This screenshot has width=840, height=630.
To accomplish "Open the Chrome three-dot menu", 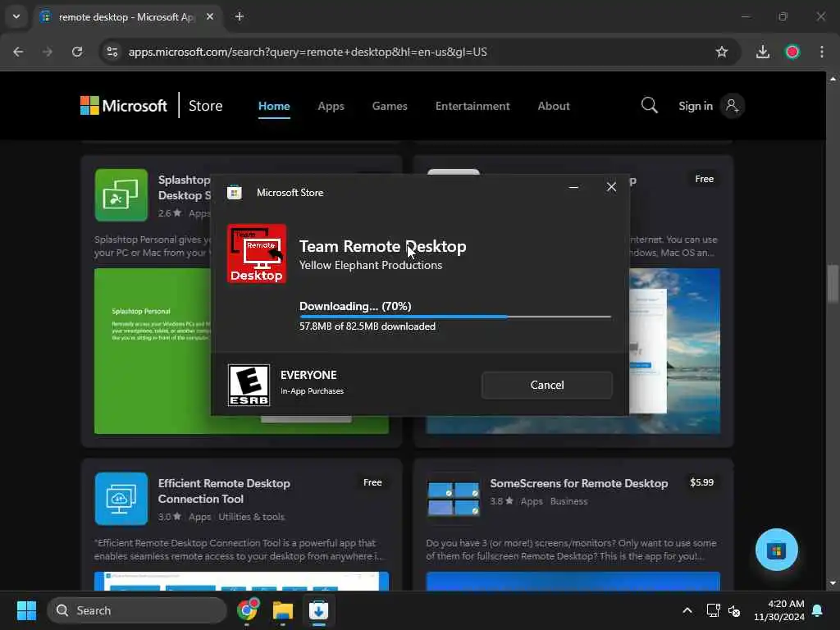I will pyautogui.click(x=822, y=52).
